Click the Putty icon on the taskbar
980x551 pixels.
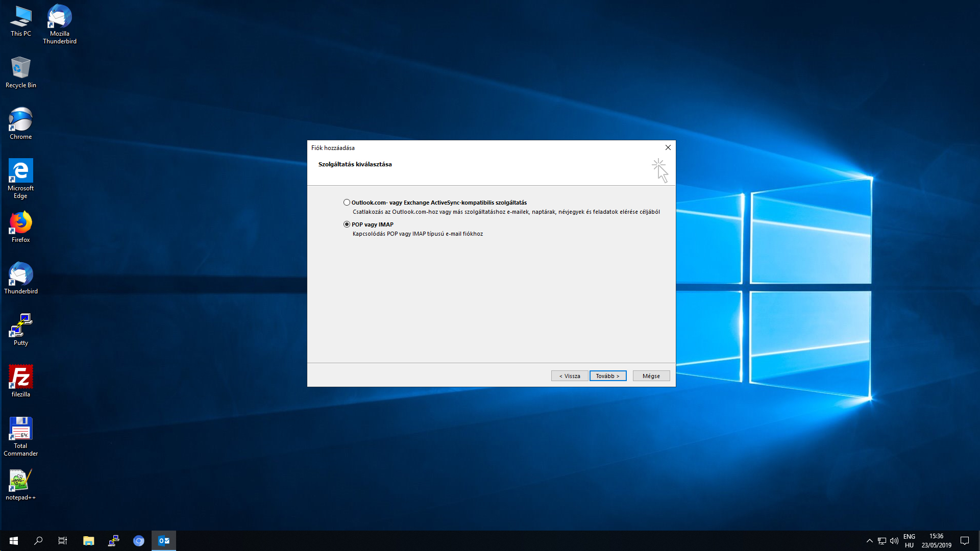tap(114, 541)
